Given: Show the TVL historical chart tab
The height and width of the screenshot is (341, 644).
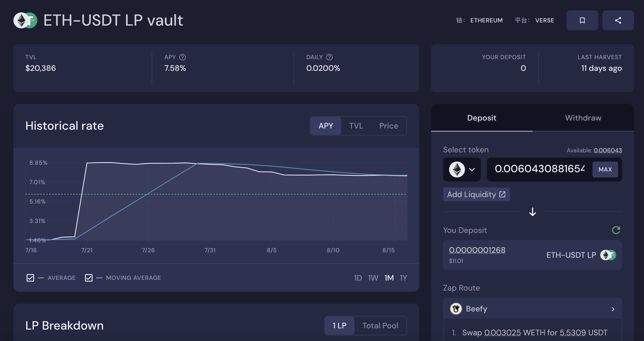Looking at the screenshot, I should (356, 126).
